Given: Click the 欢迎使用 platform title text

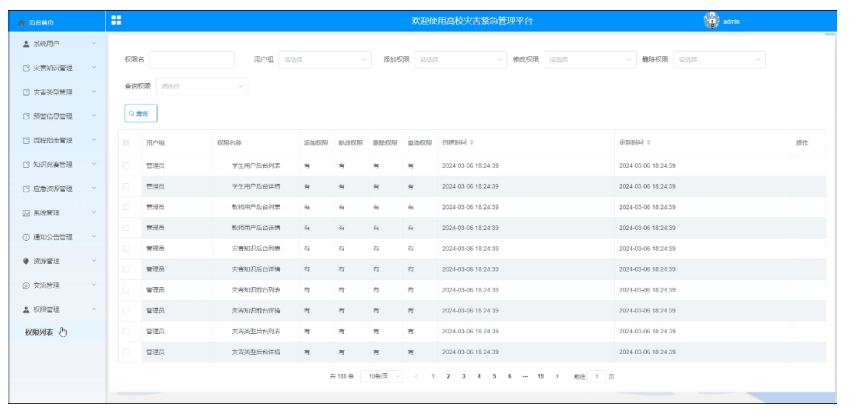Looking at the screenshot, I should [472, 21].
